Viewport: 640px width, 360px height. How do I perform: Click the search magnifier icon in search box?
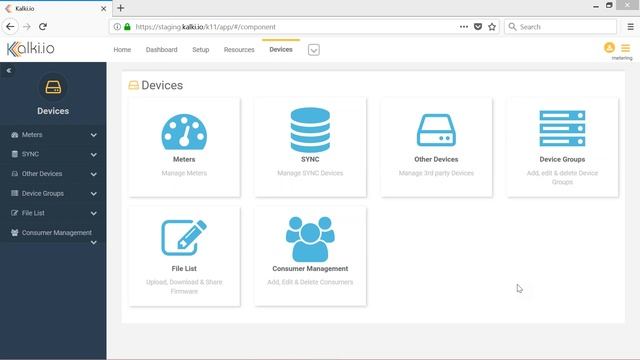click(x=512, y=27)
